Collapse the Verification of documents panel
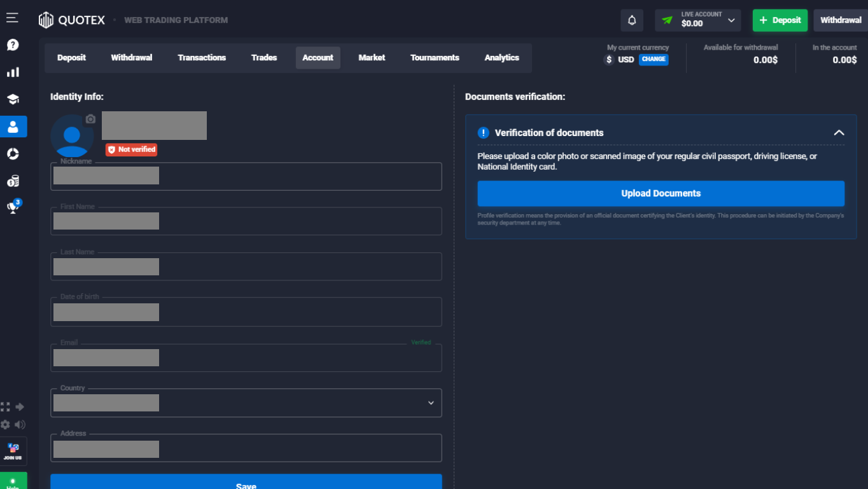This screenshot has width=868, height=489. [x=839, y=133]
